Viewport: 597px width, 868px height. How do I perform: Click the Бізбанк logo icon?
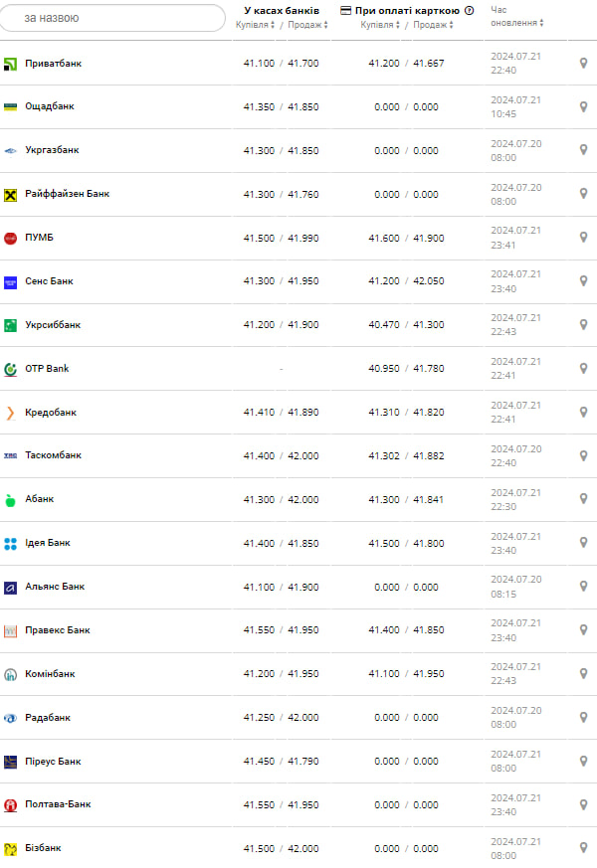(11, 848)
